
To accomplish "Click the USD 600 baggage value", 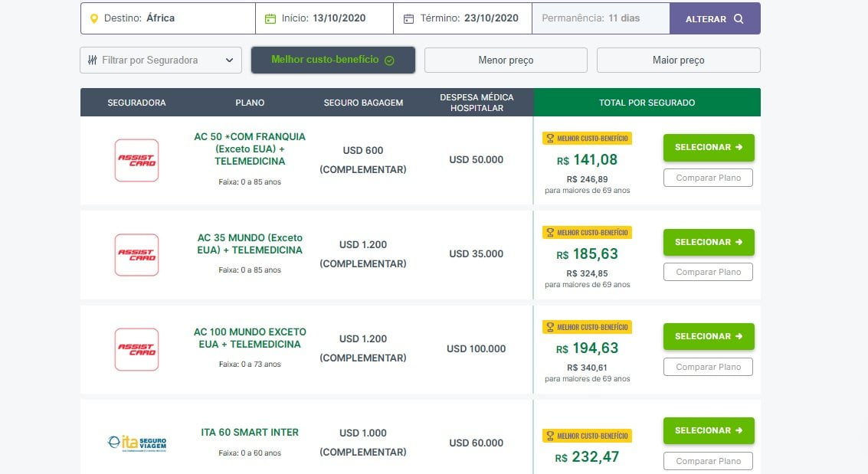I will pos(363,150).
